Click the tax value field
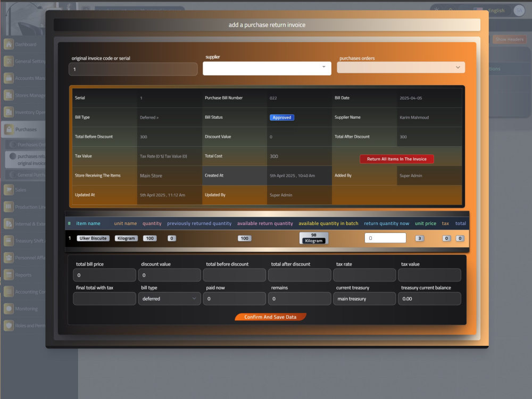The width and height of the screenshot is (532, 399). 429,275
